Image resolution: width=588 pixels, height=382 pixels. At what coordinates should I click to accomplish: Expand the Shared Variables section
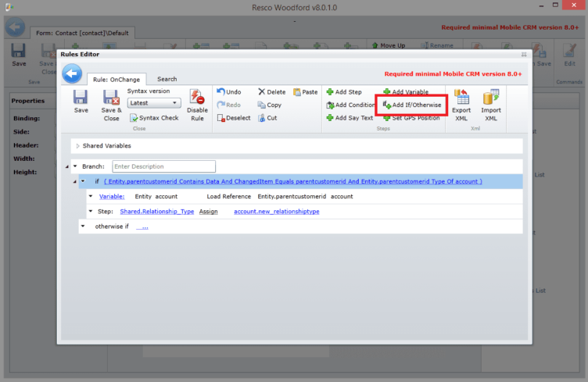[77, 146]
